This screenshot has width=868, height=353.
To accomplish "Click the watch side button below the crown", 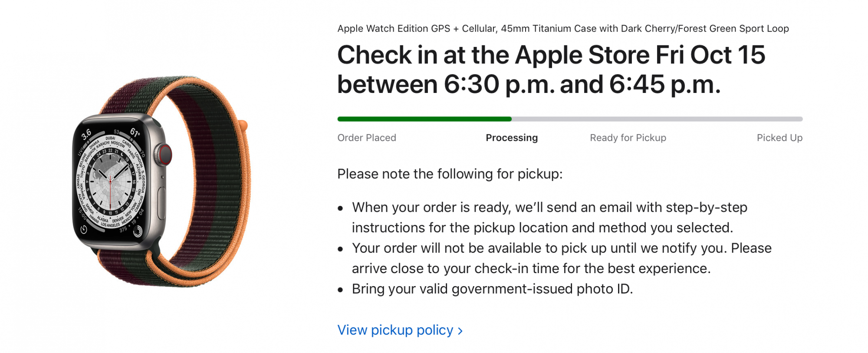I will coord(161,203).
